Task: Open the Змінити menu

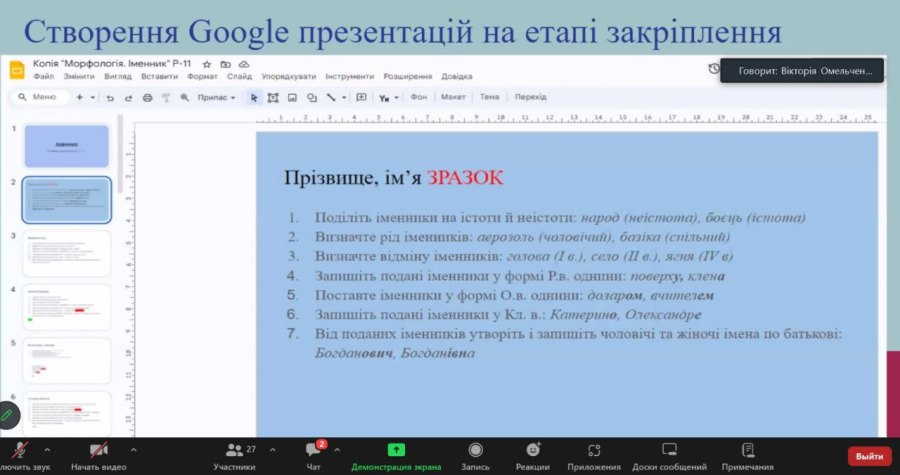Action: pyautogui.click(x=79, y=76)
